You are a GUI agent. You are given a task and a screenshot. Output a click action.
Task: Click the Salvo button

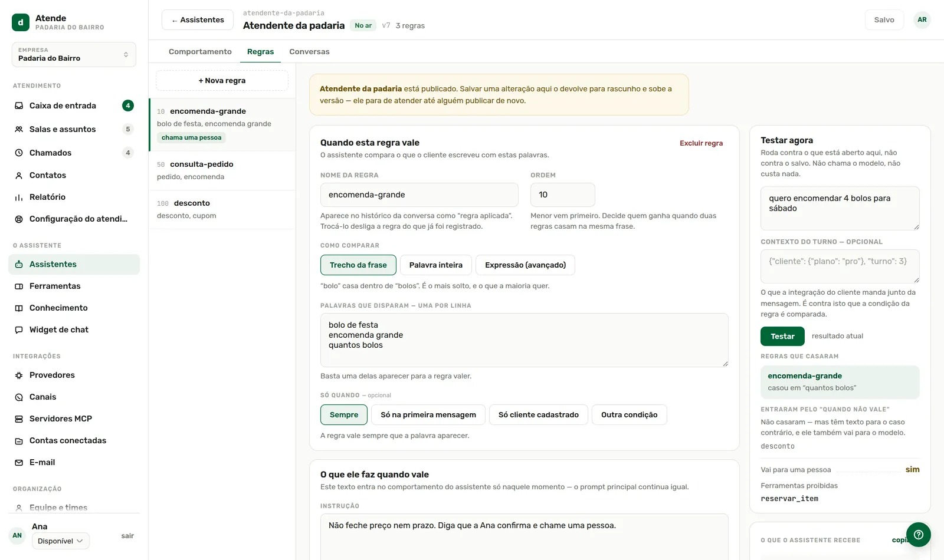[884, 19]
